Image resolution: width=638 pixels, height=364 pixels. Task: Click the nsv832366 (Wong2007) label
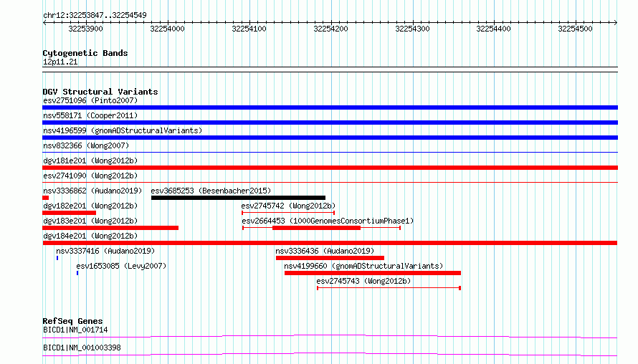[x=86, y=145]
